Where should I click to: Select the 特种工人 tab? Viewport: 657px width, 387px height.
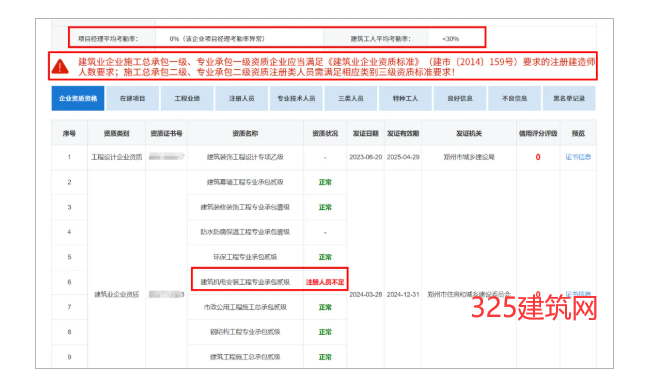[x=405, y=98]
